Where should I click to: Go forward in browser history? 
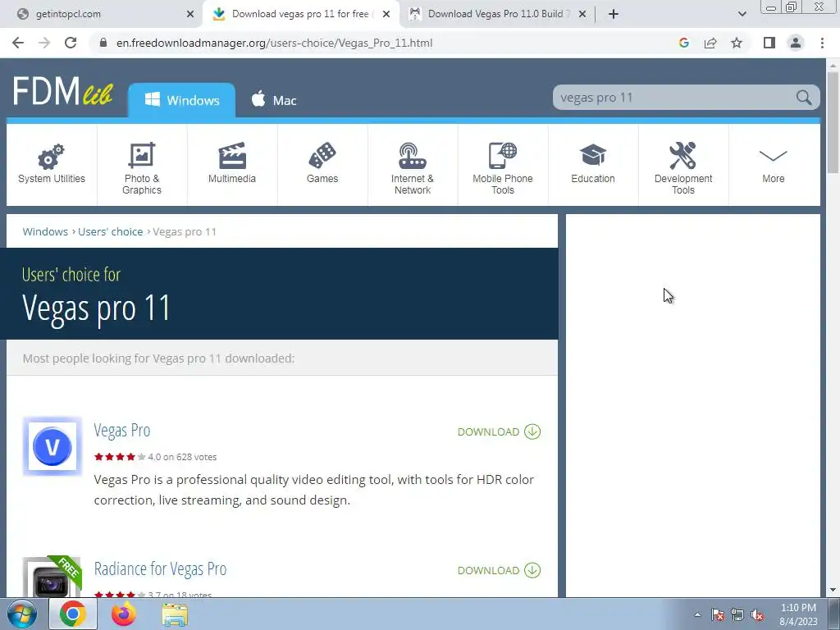pyautogui.click(x=44, y=43)
